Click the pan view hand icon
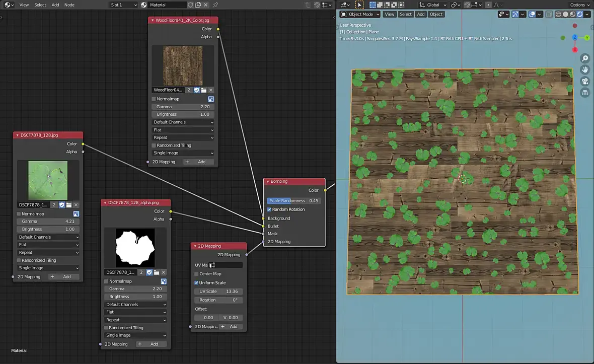 (x=585, y=69)
